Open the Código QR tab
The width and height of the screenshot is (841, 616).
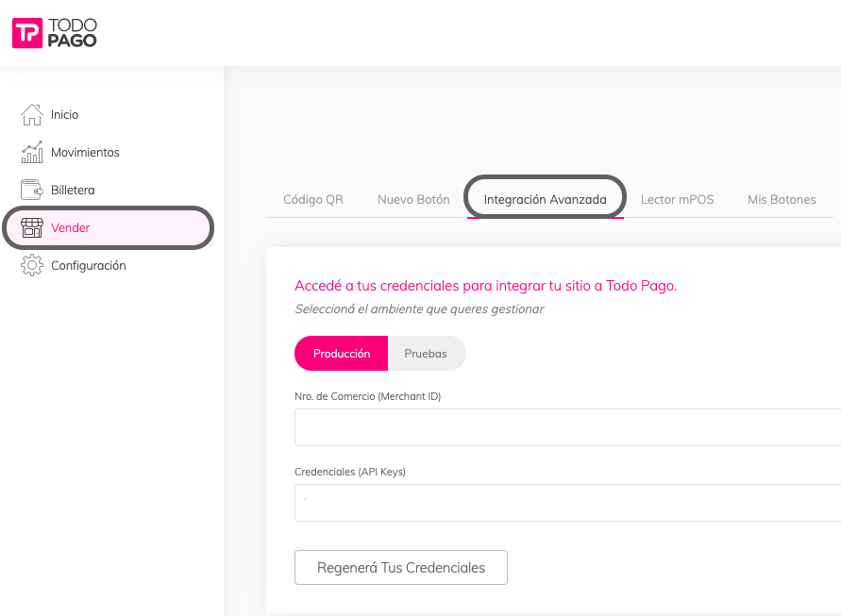pyautogui.click(x=313, y=199)
